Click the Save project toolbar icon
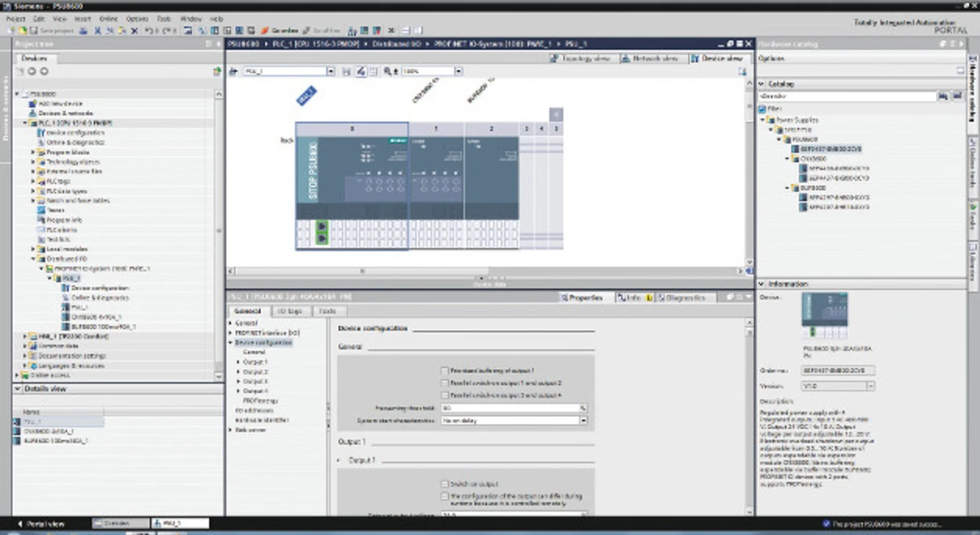 coord(33,31)
